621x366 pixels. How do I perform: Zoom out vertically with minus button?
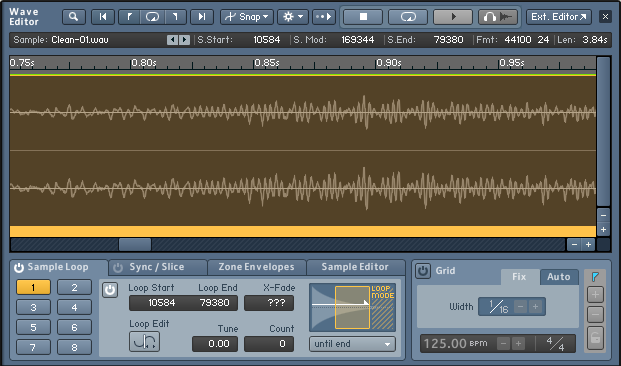(x=603, y=216)
